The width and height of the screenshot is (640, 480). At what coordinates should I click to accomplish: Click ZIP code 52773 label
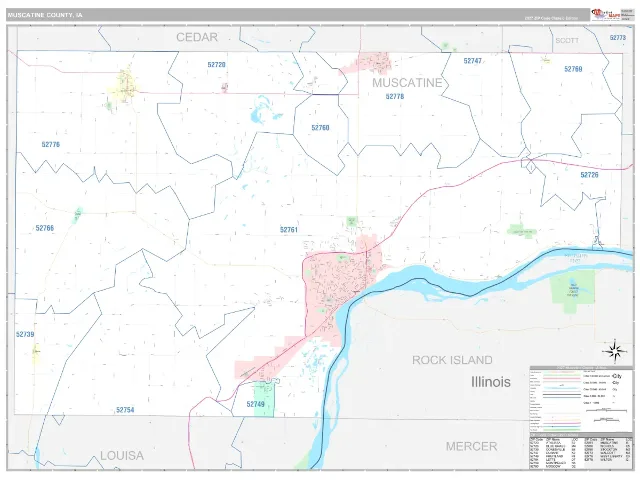pyautogui.click(x=618, y=38)
